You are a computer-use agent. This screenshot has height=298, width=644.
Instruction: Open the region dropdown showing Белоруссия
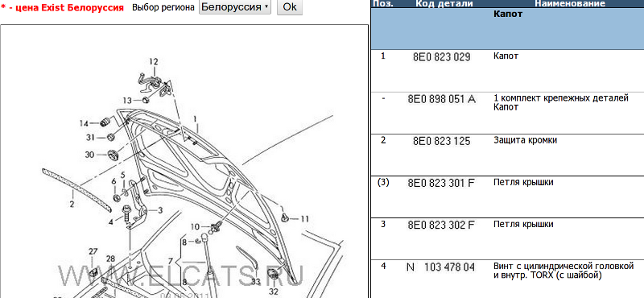click(x=235, y=7)
